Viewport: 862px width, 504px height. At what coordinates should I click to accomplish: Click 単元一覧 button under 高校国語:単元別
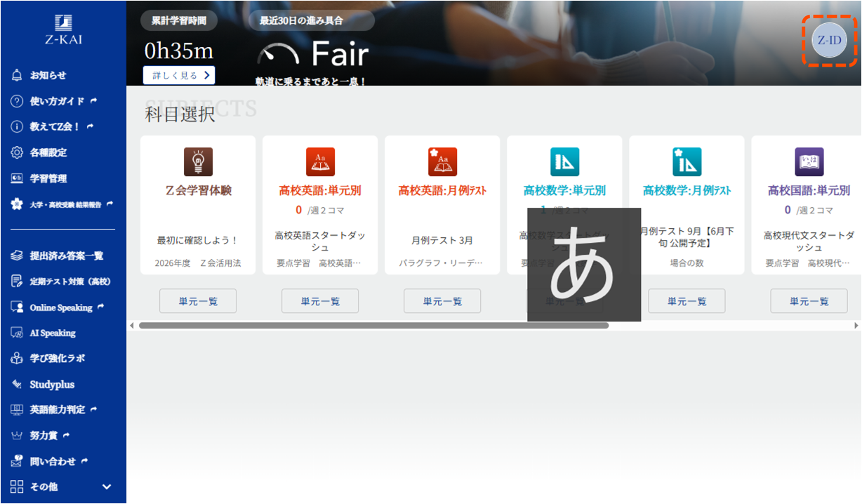click(809, 301)
